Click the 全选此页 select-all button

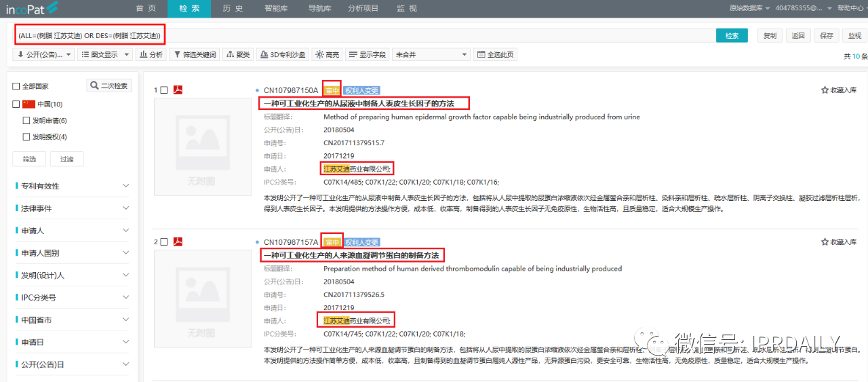tap(495, 54)
